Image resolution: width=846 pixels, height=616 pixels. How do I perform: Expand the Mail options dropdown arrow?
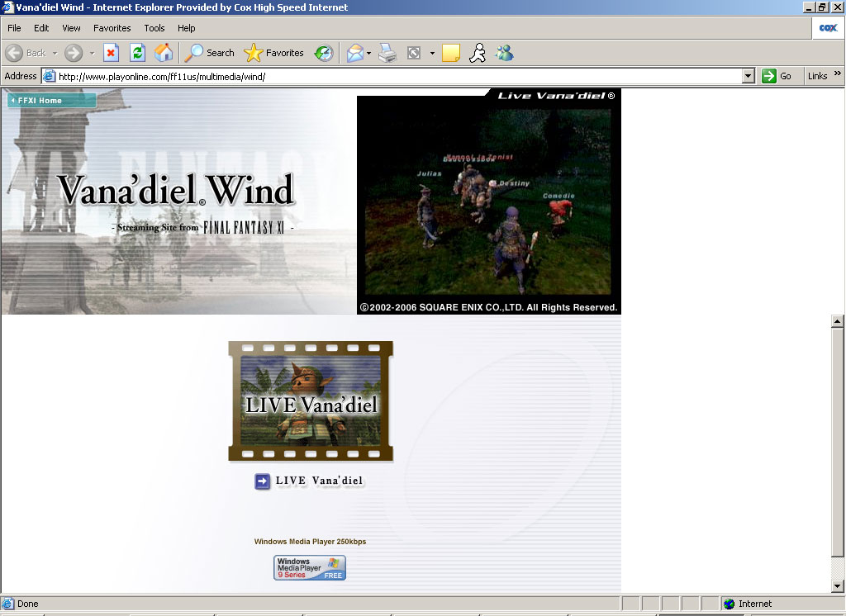click(369, 53)
